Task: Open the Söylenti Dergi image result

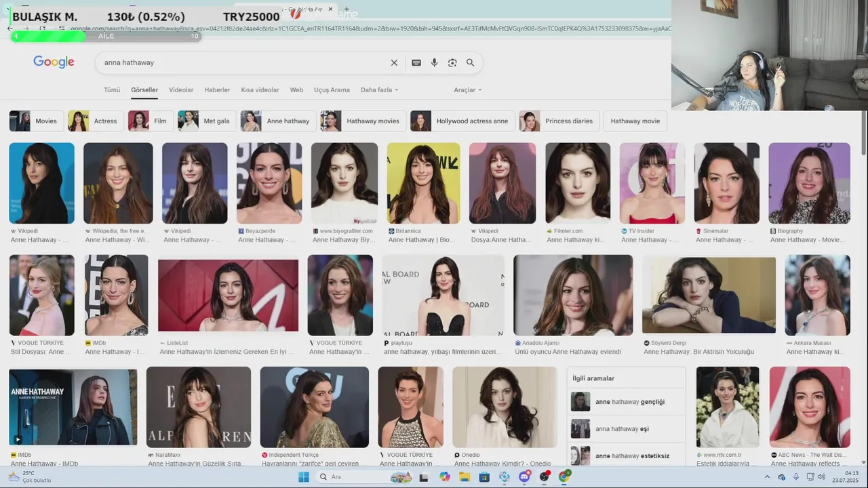Action: (x=709, y=295)
